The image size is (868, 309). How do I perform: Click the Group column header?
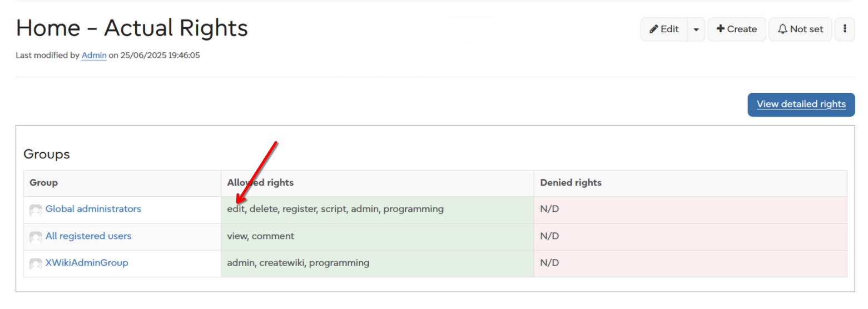tap(44, 183)
